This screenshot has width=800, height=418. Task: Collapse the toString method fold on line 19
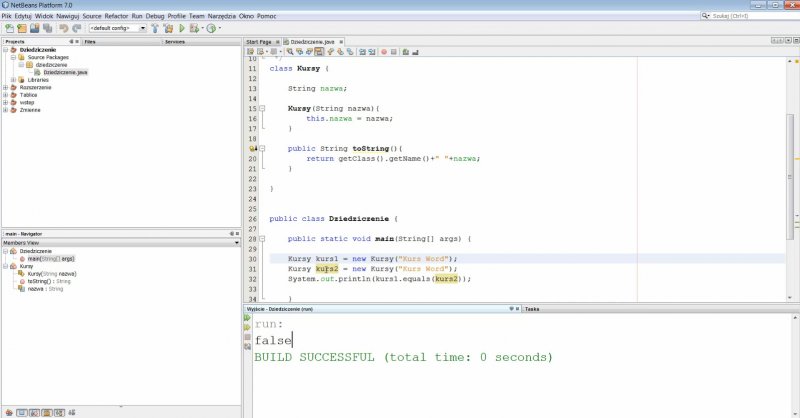point(261,147)
